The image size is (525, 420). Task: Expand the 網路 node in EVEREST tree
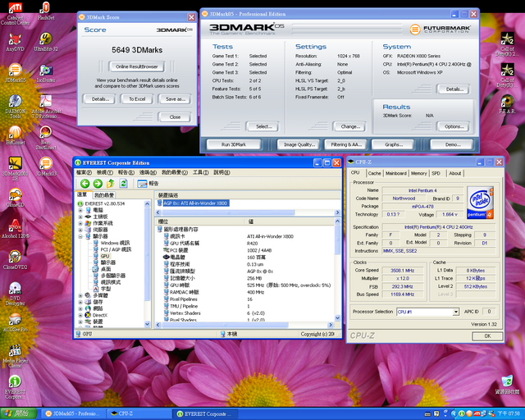(80, 308)
